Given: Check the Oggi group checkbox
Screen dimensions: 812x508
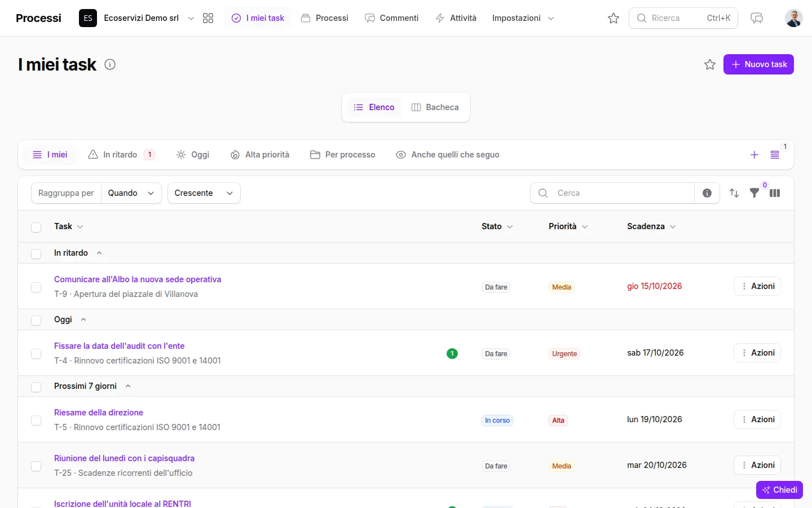Looking at the screenshot, I should tap(36, 320).
